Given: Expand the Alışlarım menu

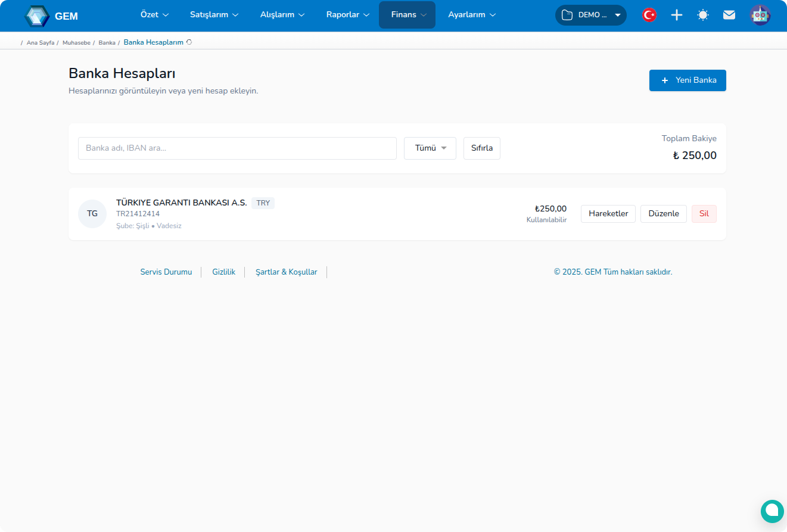Looking at the screenshot, I should [x=282, y=15].
